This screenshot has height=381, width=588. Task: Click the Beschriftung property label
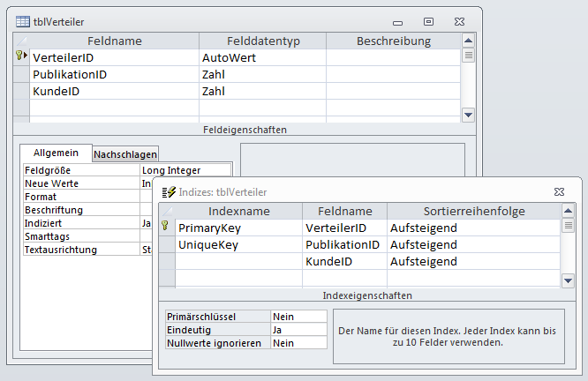tap(81, 210)
